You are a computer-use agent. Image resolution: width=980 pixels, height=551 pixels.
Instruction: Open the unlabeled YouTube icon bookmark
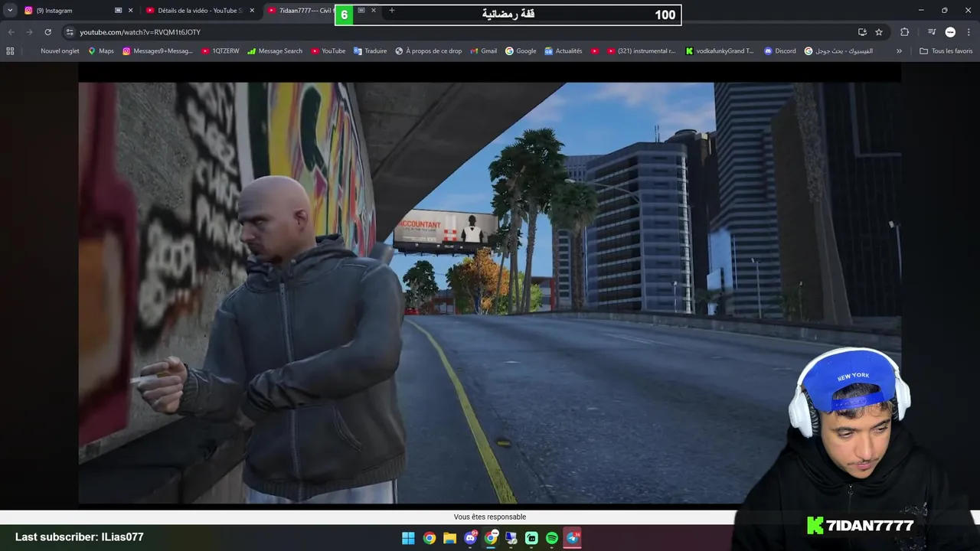(x=595, y=51)
